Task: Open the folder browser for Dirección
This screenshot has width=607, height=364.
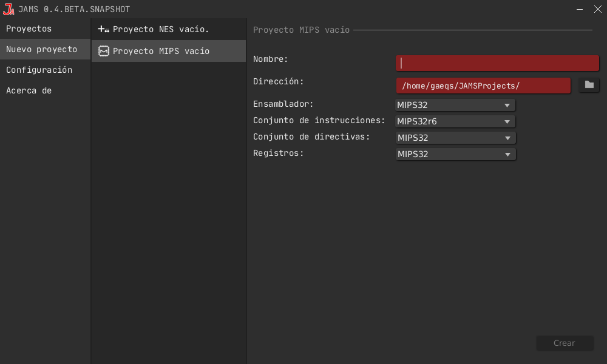Action: click(588, 85)
